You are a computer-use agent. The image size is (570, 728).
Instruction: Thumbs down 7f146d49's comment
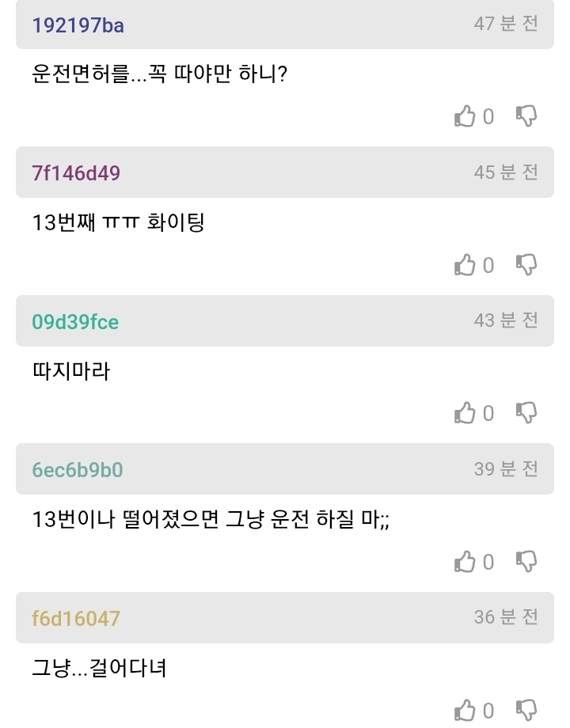click(526, 264)
